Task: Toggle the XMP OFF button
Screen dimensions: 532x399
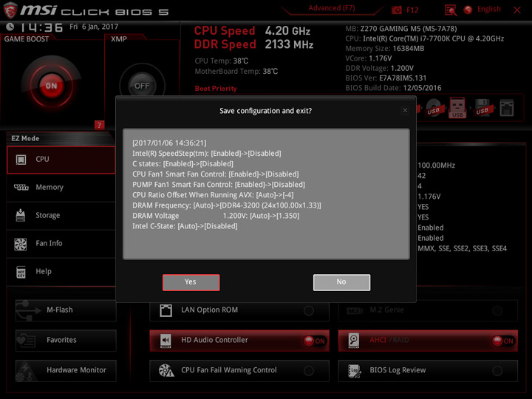Action: tap(142, 86)
